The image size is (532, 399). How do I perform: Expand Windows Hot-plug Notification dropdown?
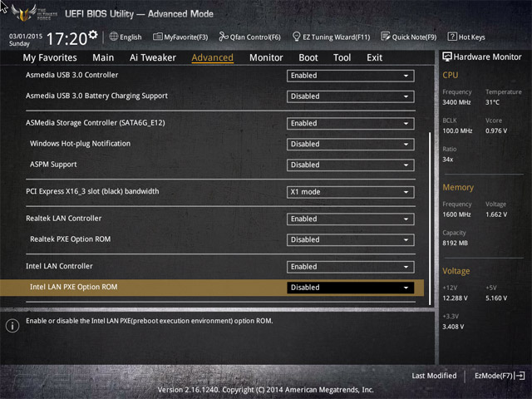[x=351, y=144]
